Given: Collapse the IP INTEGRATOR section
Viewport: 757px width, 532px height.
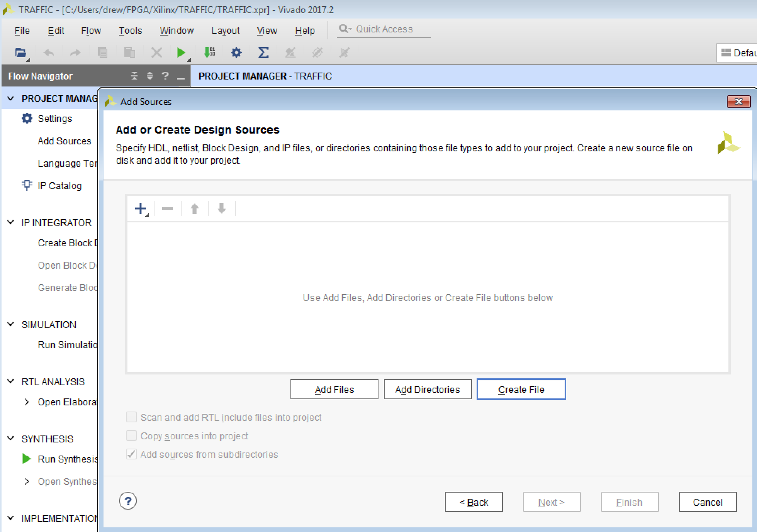Looking at the screenshot, I should [11, 222].
